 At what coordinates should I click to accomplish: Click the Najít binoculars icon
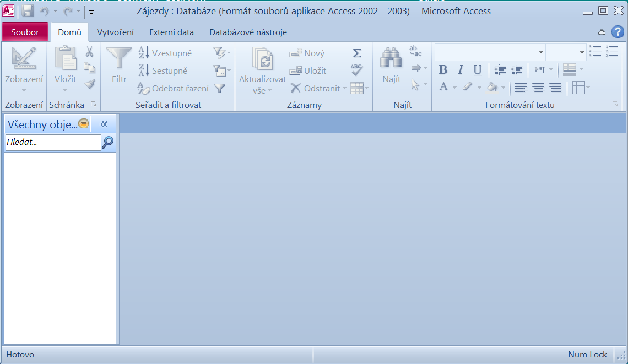391,59
